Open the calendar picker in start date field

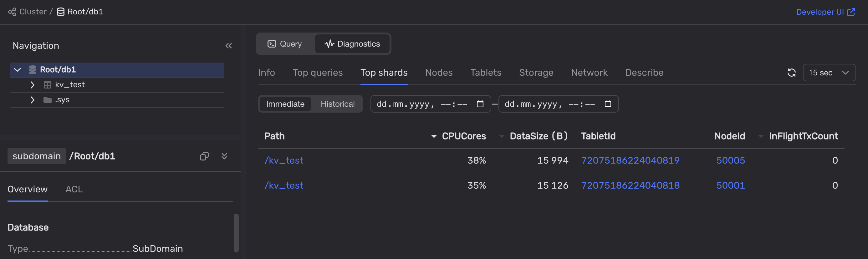coord(480,104)
